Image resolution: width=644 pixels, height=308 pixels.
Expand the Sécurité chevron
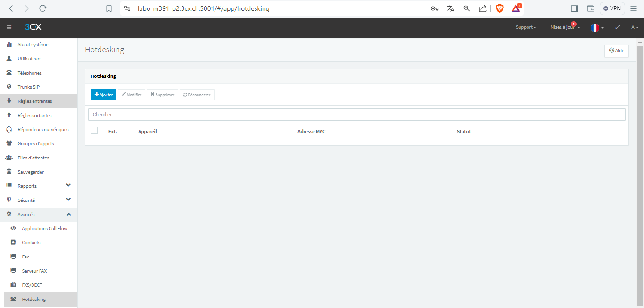coord(68,200)
